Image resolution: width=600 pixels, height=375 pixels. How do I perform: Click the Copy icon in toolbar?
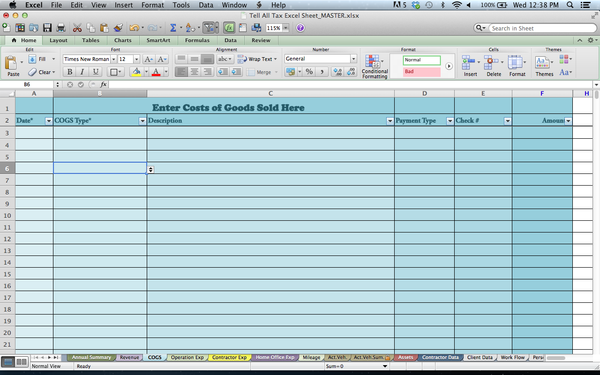(x=91, y=28)
